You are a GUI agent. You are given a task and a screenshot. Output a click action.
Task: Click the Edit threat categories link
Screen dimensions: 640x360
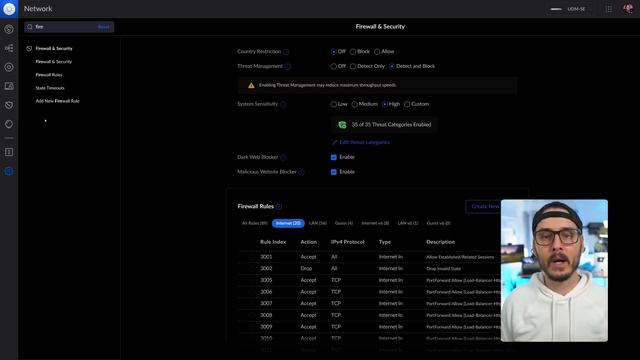364,142
